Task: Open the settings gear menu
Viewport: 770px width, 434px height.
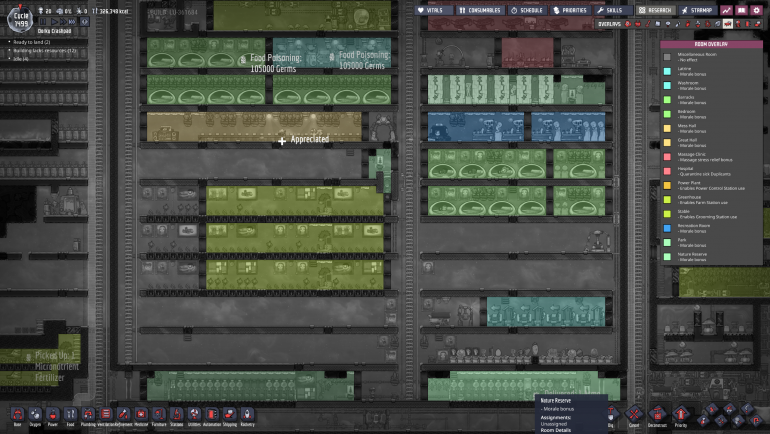Action: point(757,10)
